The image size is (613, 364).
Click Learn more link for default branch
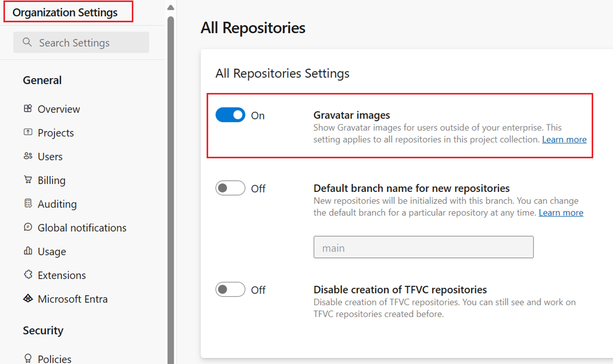pyautogui.click(x=560, y=212)
